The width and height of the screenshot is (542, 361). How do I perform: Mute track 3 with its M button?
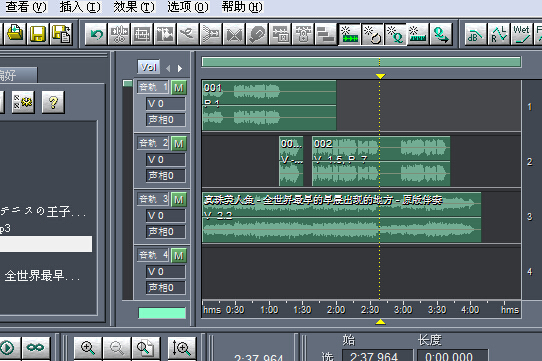point(179,200)
